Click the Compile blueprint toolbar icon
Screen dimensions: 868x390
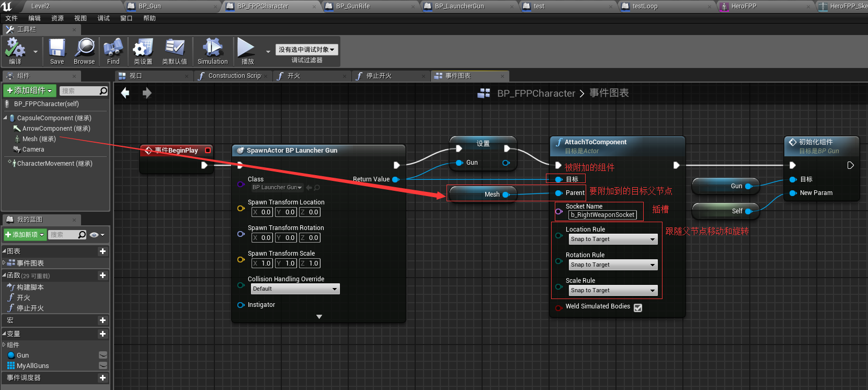pyautogui.click(x=15, y=48)
